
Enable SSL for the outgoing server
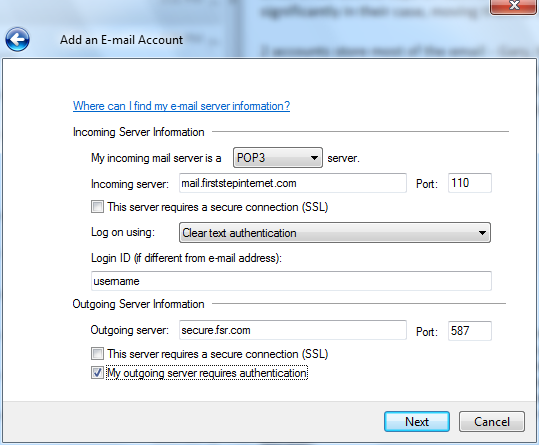pyautogui.click(x=97, y=354)
